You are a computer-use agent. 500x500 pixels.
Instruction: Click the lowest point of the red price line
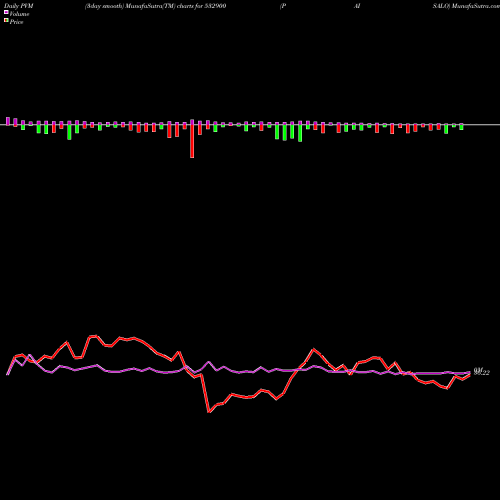209,412
